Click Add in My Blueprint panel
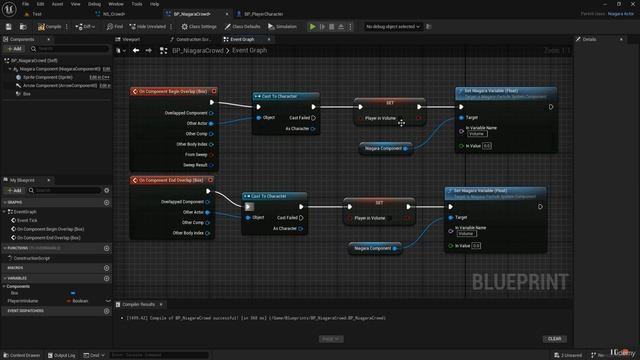This screenshot has height=360, width=640. click(14, 190)
